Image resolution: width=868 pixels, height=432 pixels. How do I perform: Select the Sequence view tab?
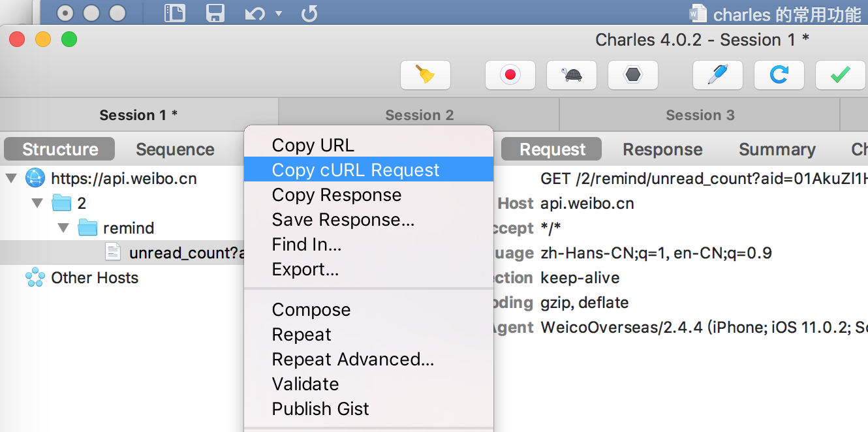point(175,149)
